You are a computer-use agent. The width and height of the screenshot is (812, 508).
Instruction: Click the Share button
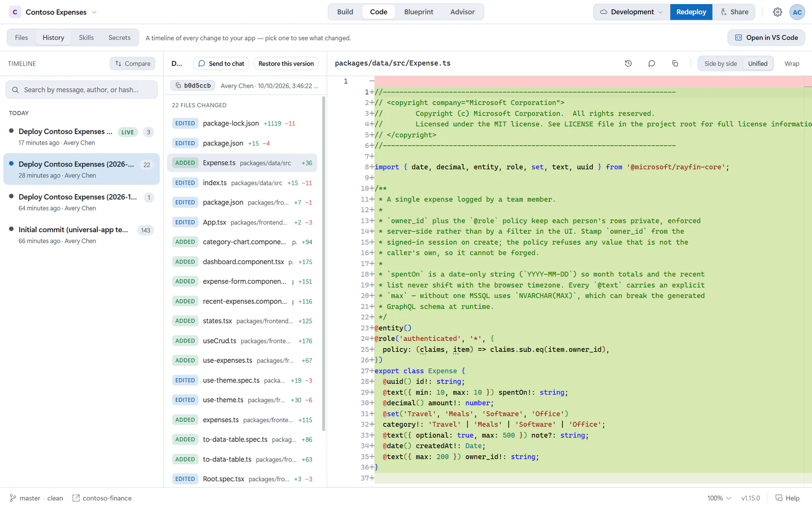click(734, 12)
